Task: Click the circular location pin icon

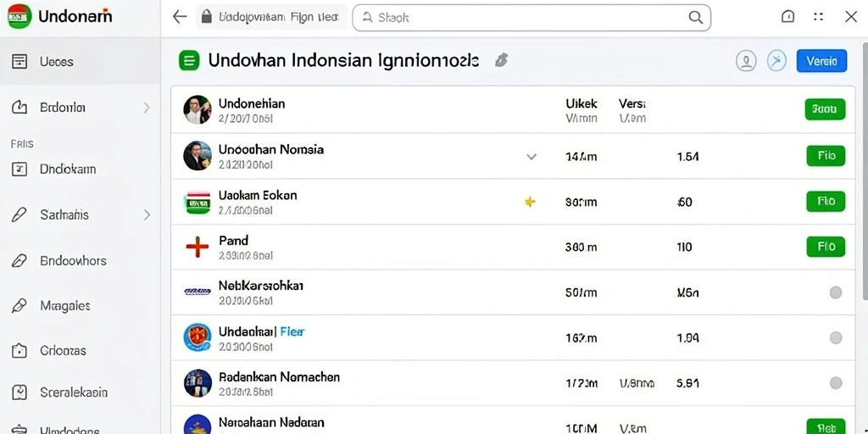Action: pos(746,61)
